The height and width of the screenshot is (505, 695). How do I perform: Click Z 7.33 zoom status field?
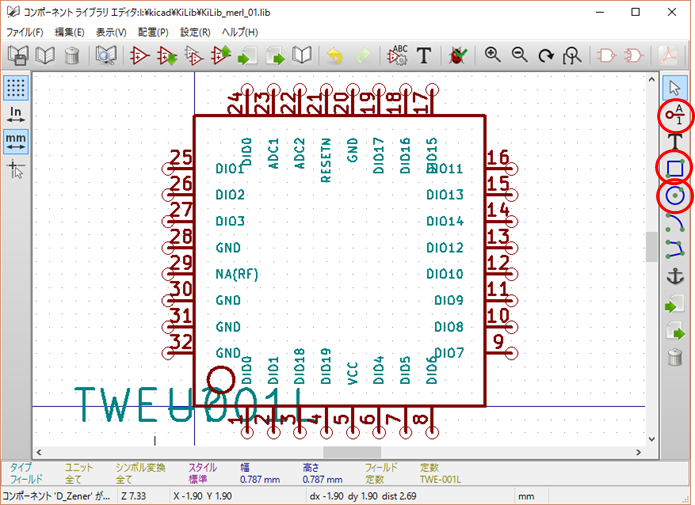coord(134,496)
